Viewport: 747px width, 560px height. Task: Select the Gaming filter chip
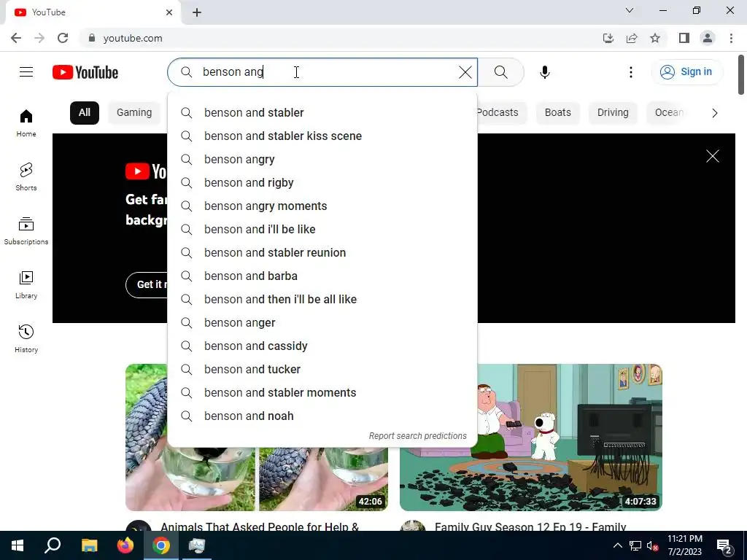pyautogui.click(x=134, y=113)
